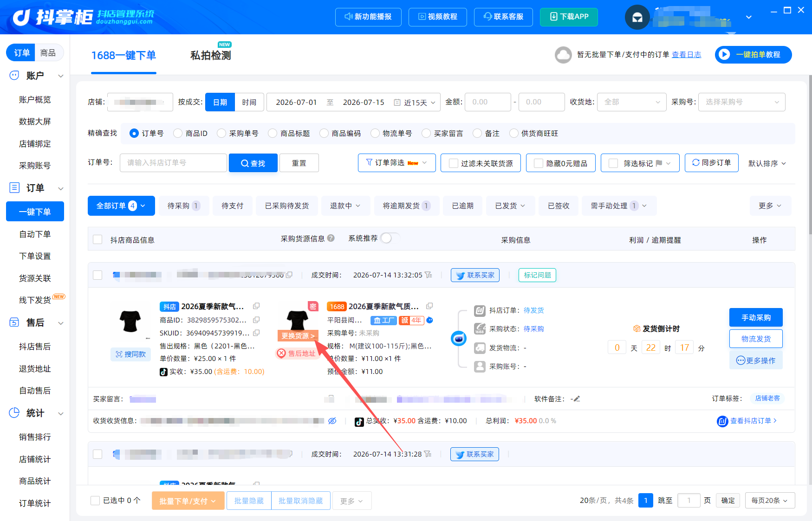The image size is (812, 521).
Task: Open the 搜同款 image search
Action: pyautogui.click(x=131, y=354)
